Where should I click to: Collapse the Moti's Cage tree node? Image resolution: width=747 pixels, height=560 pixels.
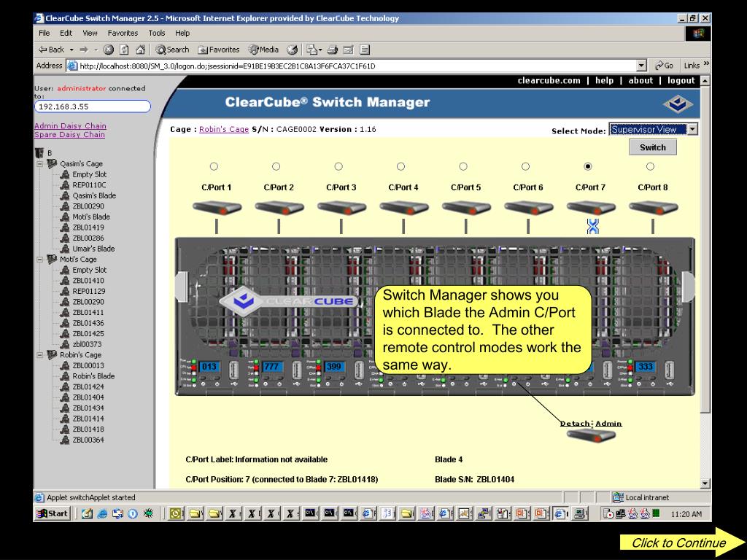coord(40,259)
